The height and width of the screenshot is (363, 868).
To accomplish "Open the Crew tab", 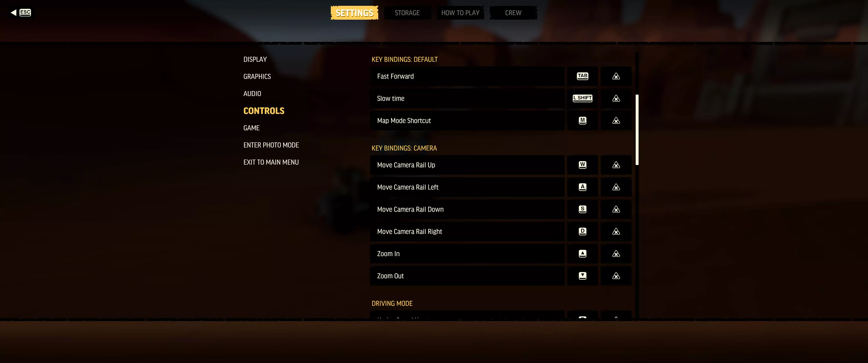I will 513,13.
